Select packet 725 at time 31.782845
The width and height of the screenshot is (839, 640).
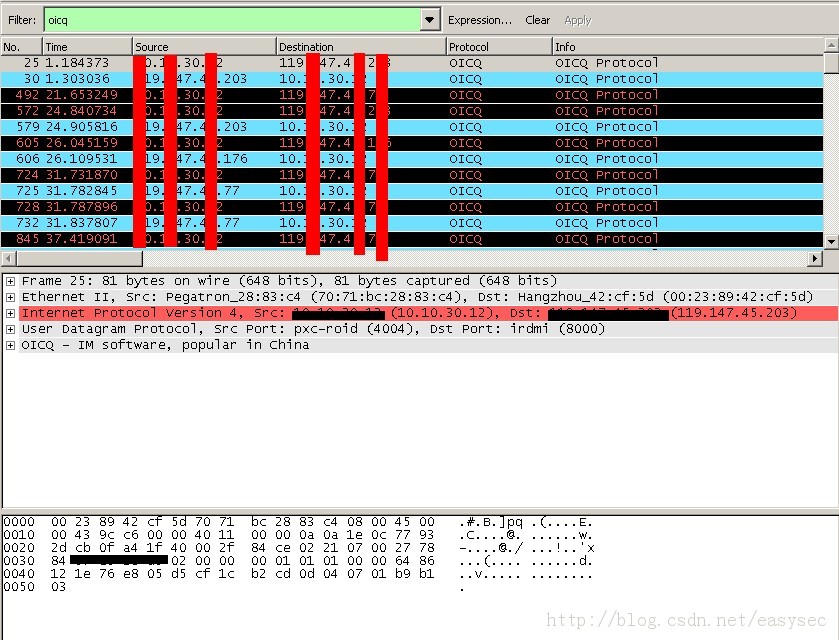click(x=412, y=191)
